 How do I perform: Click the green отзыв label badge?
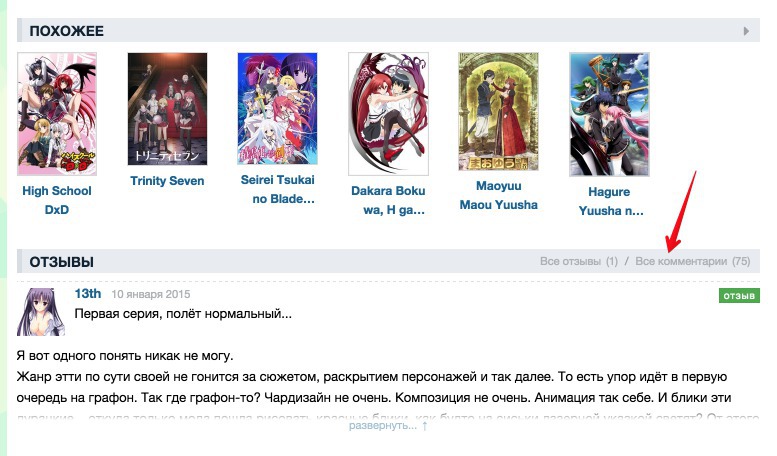pyautogui.click(x=739, y=296)
